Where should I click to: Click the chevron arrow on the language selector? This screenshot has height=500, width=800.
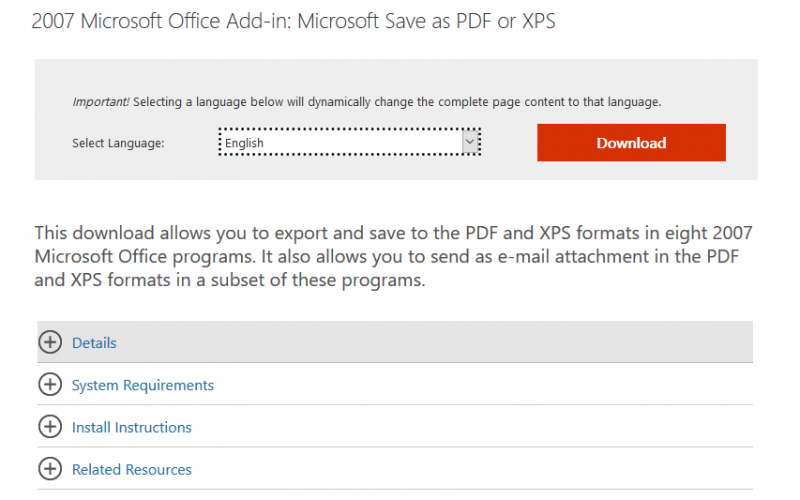point(470,142)
